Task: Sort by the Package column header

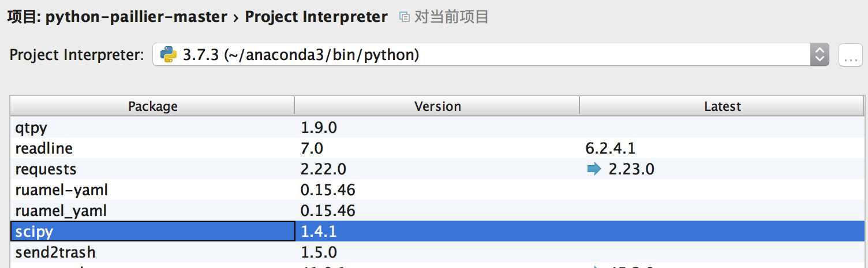Action: pos(152,106)
